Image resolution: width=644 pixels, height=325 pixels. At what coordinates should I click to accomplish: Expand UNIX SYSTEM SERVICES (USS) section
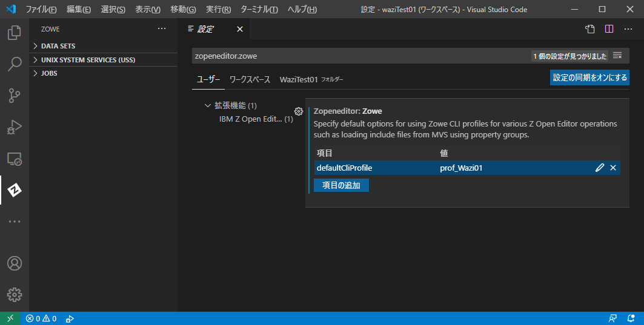click(x=104, y=59)
